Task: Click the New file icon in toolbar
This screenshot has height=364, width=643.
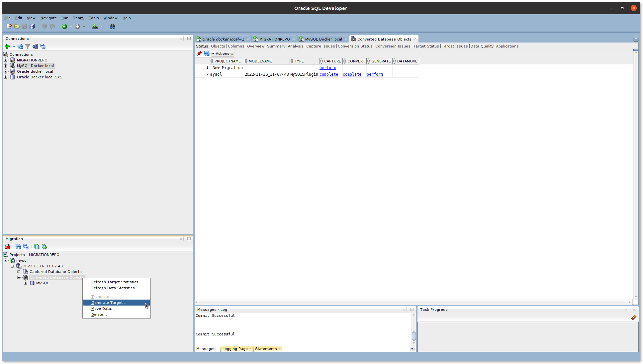Action: click(x=9, y=27)
